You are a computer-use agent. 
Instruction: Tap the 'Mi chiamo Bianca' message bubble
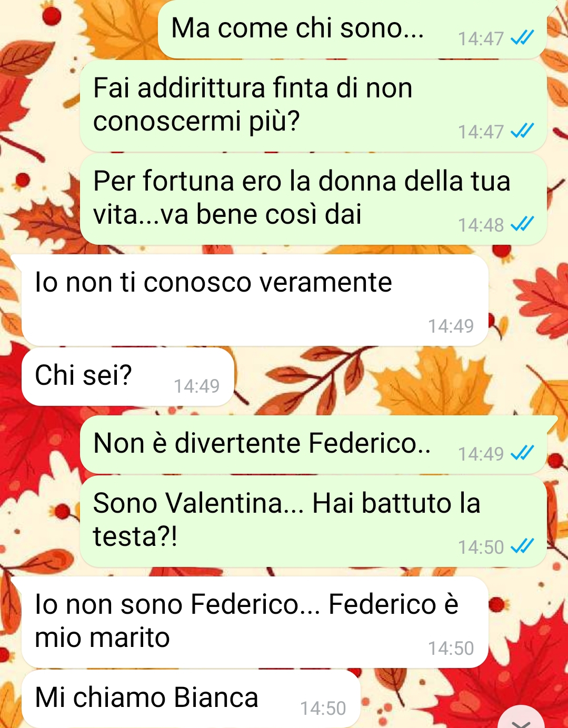coord(191,699)
